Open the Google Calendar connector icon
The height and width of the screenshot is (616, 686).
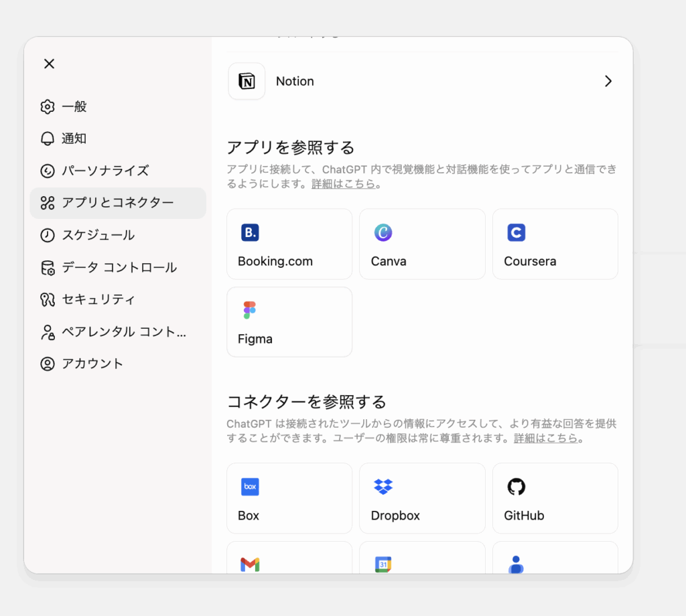(x=383, y=564)
